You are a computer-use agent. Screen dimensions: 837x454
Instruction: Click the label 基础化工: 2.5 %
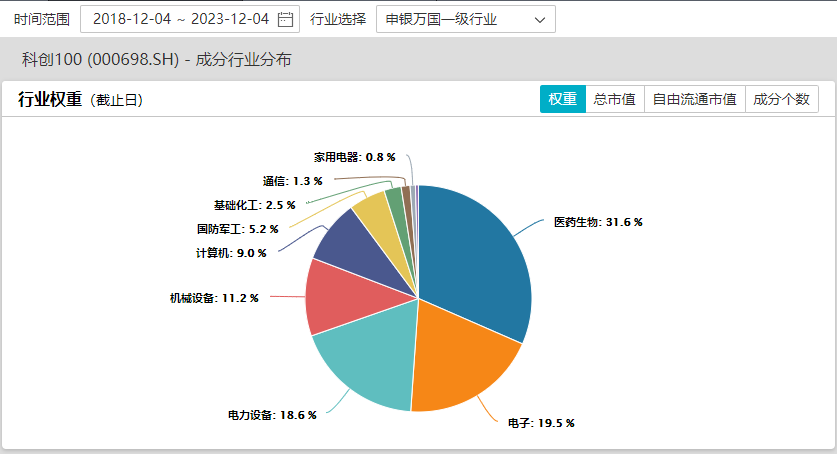[x=255, y=205]
